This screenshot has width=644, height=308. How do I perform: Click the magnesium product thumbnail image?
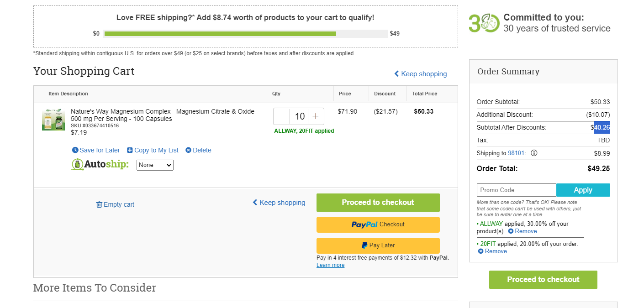tap(53, 120)
